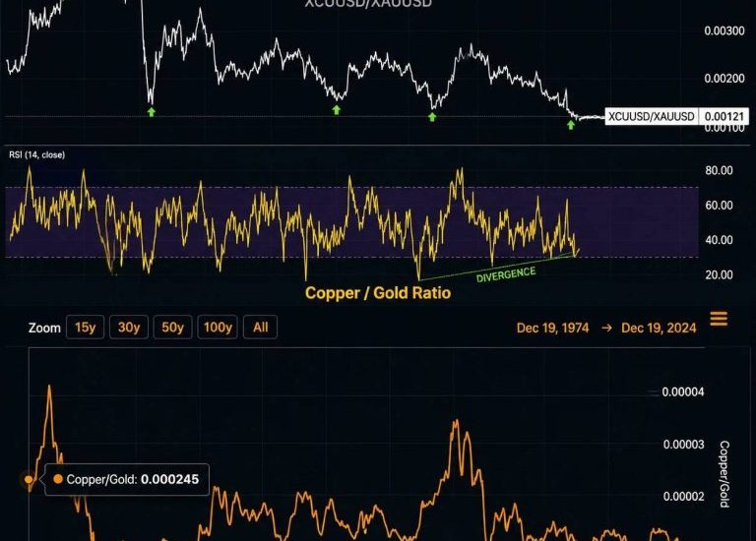Screen dimensions: 756x541
Task: Click the 60.00 RSI axis label
Action: tap(719, 206)
